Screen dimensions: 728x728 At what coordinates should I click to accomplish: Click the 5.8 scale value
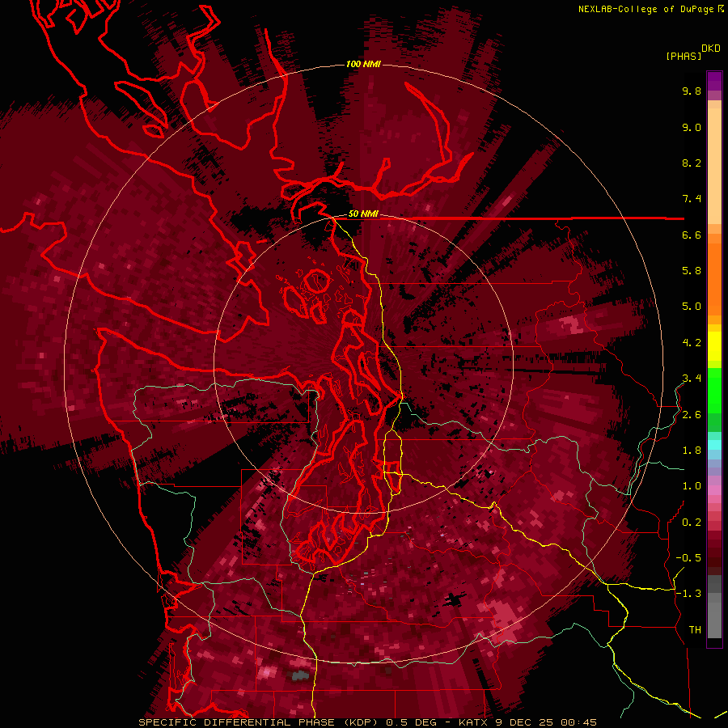(692, 271)
